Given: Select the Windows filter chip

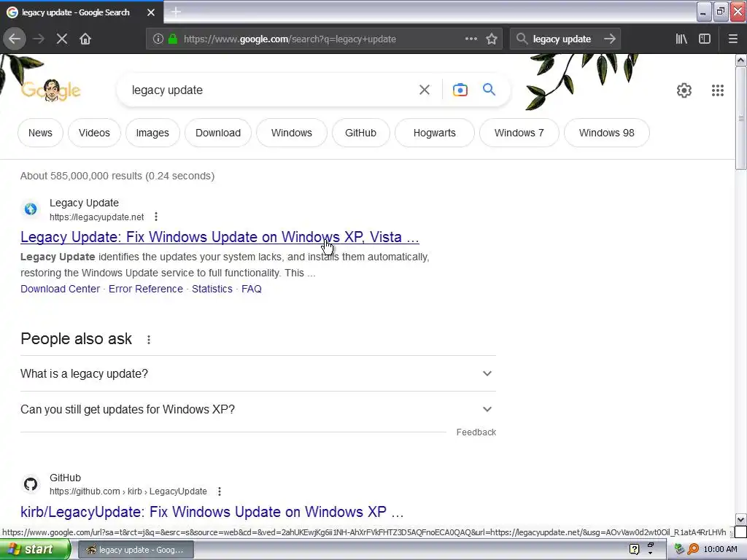Looking at the screenshot, I should coord(292,133).
